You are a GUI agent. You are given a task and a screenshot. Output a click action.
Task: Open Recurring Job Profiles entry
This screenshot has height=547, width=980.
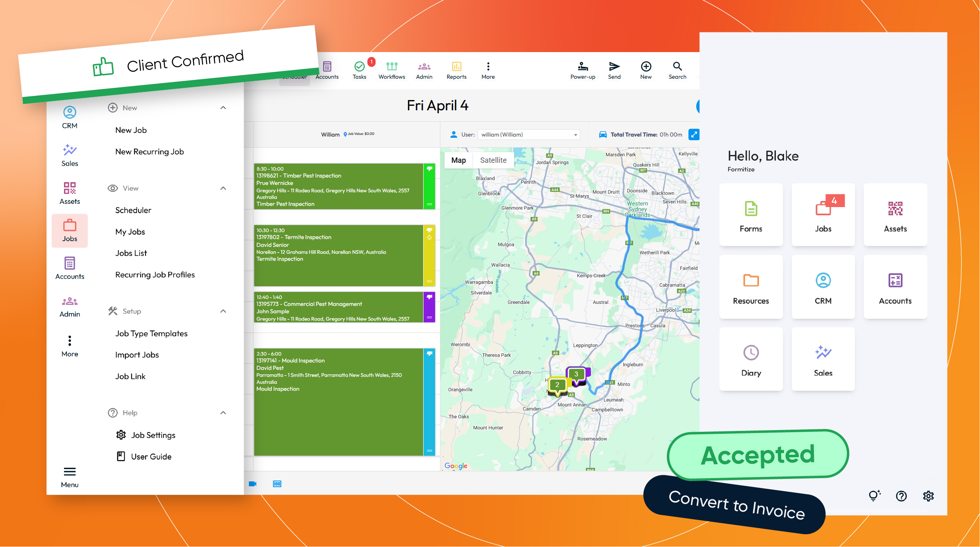(x=155, y=275)
